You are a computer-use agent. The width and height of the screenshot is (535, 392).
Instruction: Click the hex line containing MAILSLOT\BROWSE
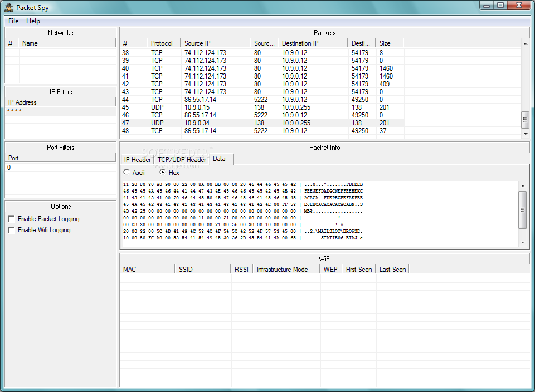pos(243,231)
